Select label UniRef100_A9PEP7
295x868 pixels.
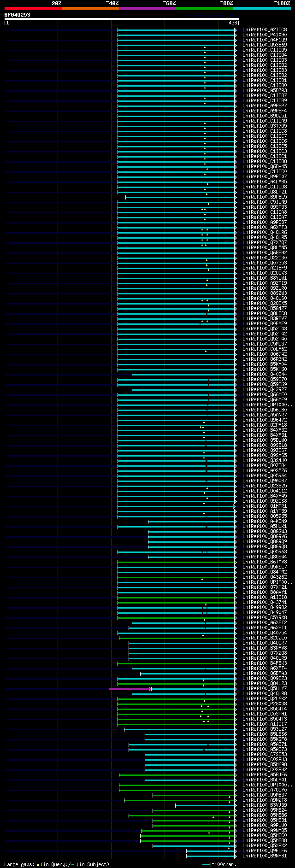pyautogui.click(x=265, y=106)
